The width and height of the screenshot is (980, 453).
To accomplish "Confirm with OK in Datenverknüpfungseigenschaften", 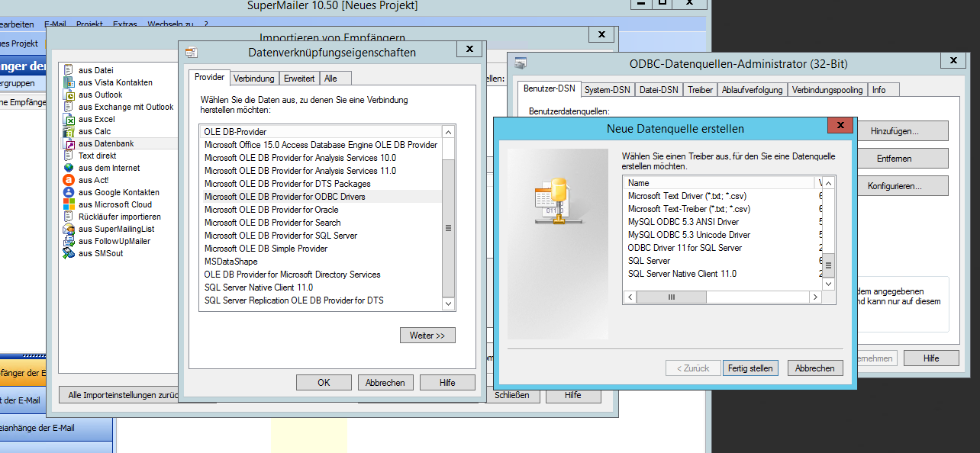I will 324,383.
